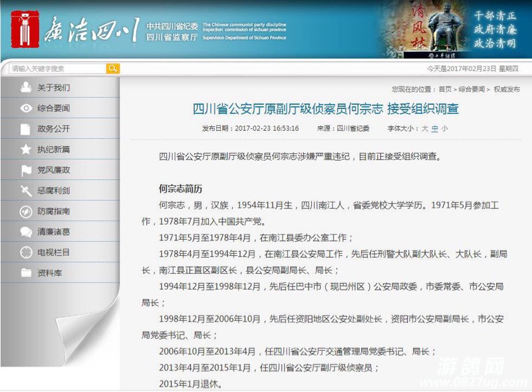
Task: Click the speech bubble icon for 清廉诸葛
Action: tap(26, 232)
